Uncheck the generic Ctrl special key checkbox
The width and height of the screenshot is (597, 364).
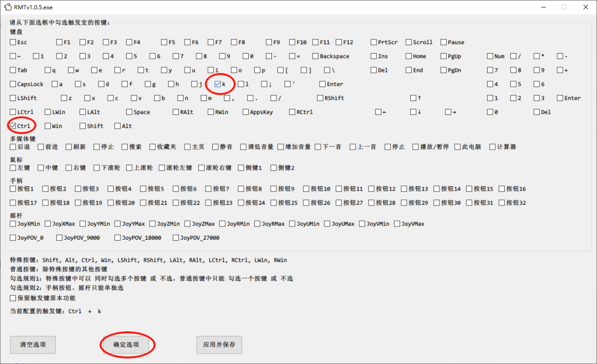pyautogui.click(x=13, y=126)
